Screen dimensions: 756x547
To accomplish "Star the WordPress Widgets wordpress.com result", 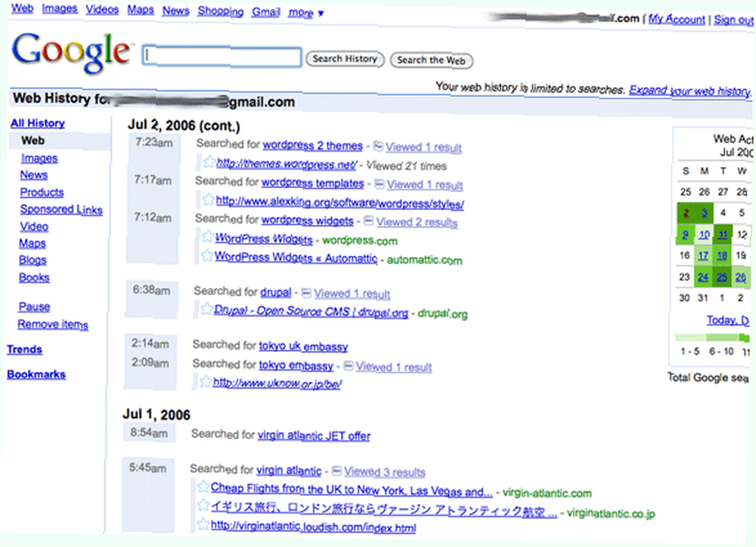I will [207, 236].
